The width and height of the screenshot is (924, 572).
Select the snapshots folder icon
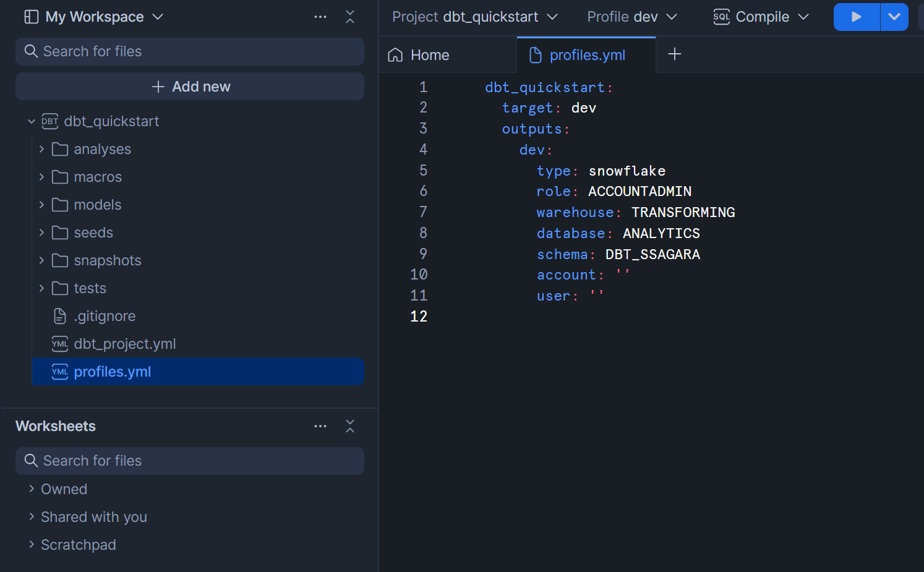pos(60,260)
